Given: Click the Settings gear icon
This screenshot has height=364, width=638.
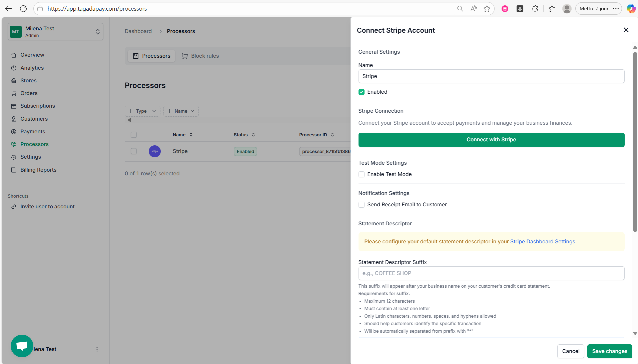Looking at the screenshot, I should [x=14, y=157].
